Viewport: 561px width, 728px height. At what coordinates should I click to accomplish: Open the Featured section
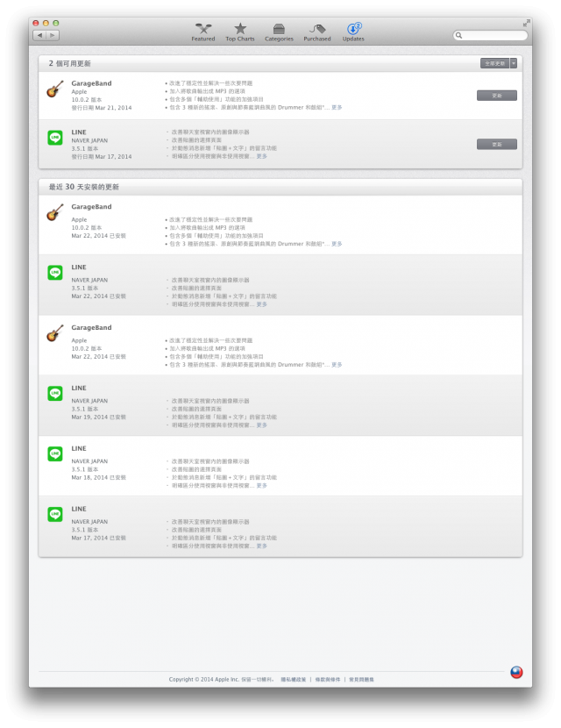(x=203, y=32)
